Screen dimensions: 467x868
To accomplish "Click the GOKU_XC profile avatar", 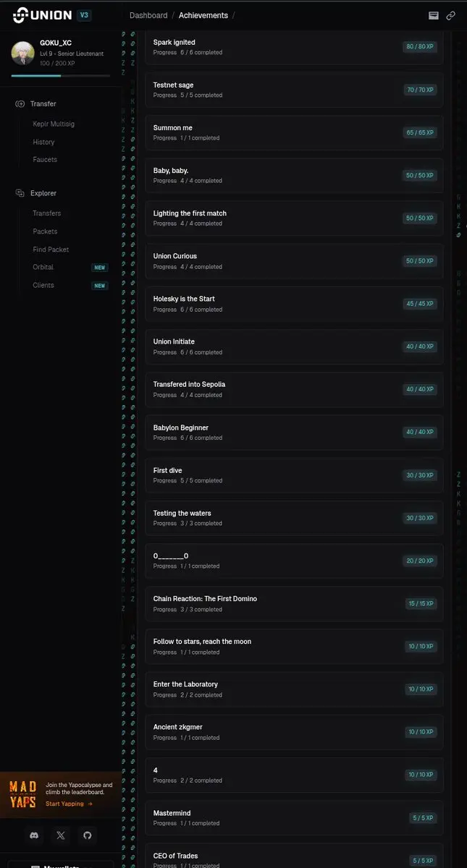I will coord(23,53).
